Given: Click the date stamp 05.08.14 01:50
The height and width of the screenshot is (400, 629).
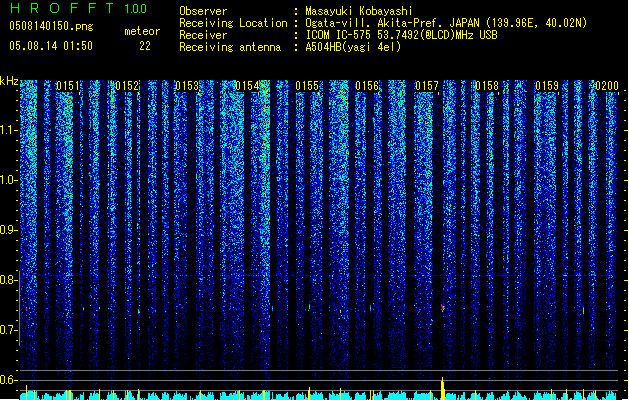Looking at the screenshot, I should tap(51, 46).
